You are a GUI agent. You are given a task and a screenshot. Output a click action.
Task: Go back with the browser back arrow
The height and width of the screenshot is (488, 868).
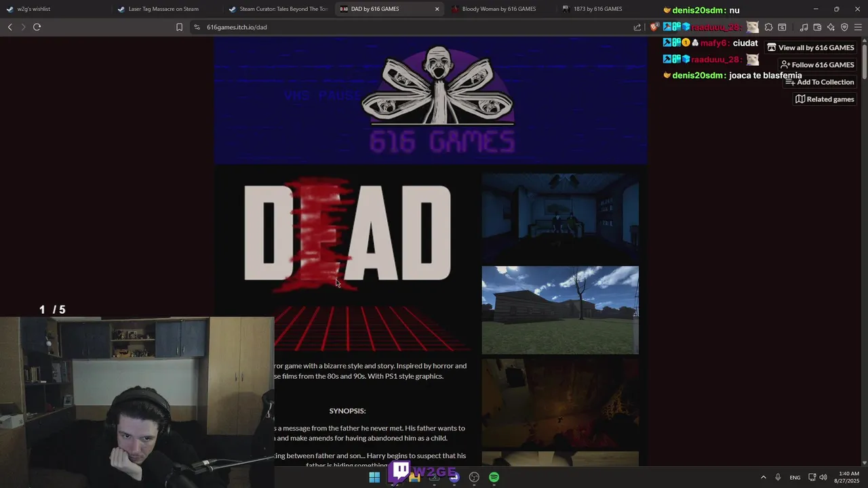pyautogui.click(x=9, y=27)
